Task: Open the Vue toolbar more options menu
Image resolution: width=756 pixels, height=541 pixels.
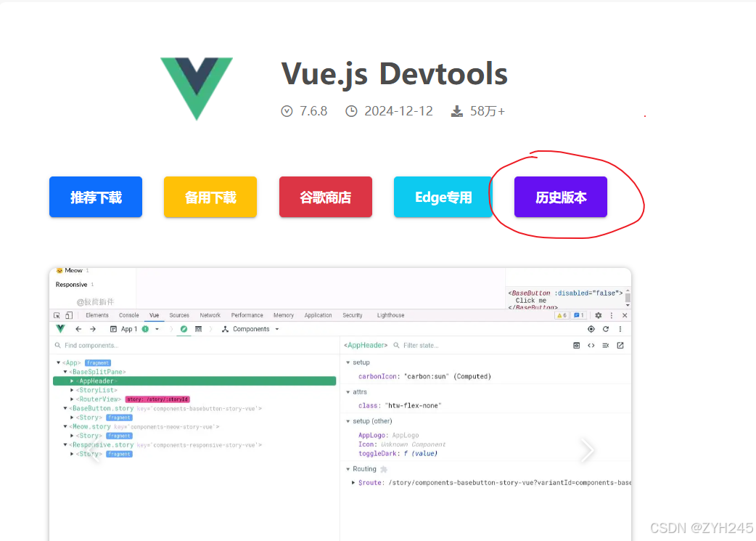Action: (620, 329)
